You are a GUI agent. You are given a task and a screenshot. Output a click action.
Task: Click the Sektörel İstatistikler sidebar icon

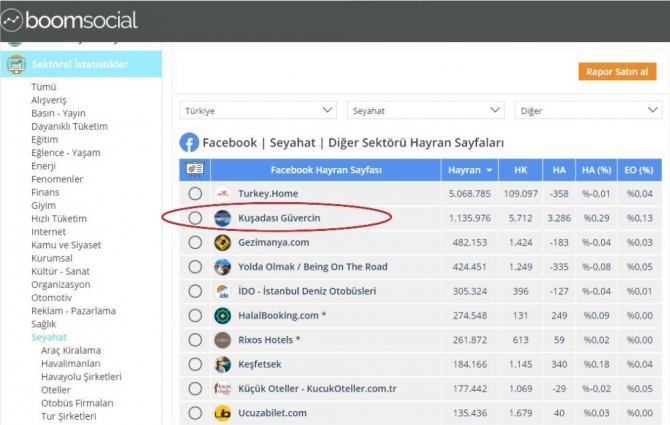16,65
